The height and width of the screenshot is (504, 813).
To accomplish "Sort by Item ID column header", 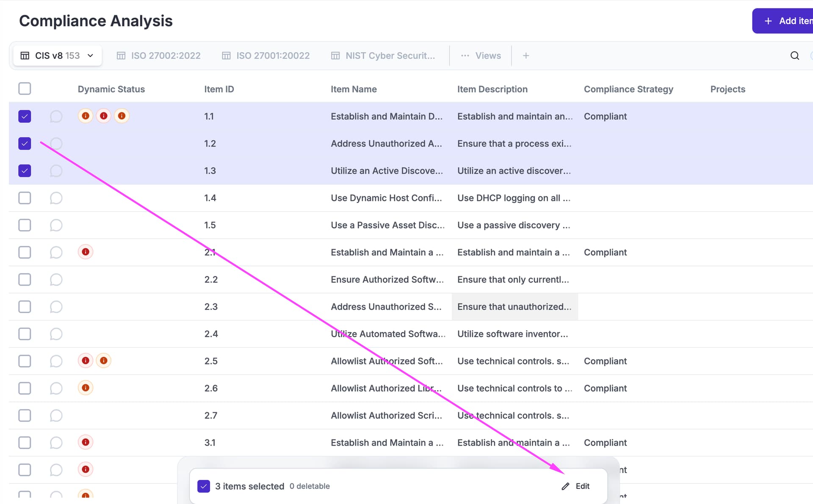I will pos(219,89).
